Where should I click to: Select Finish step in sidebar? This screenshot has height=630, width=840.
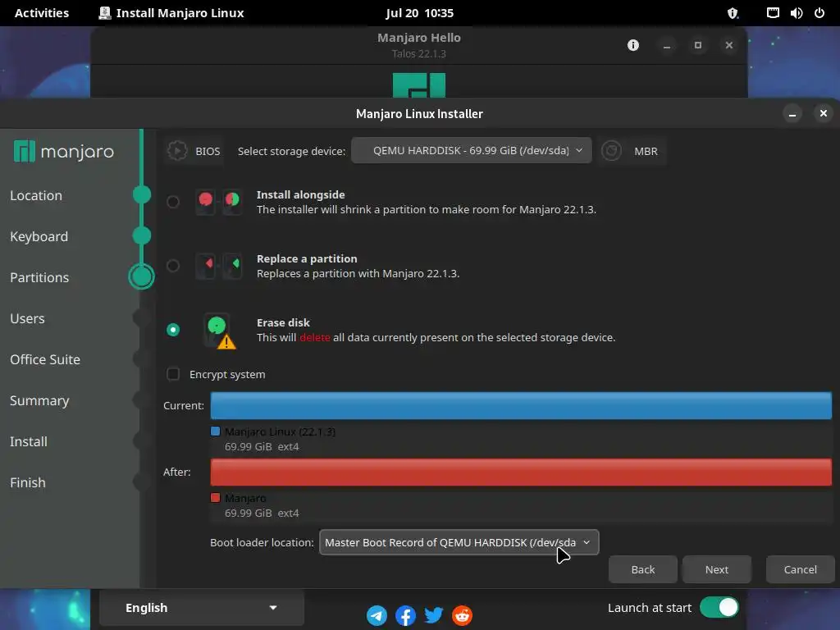[28, 482]
